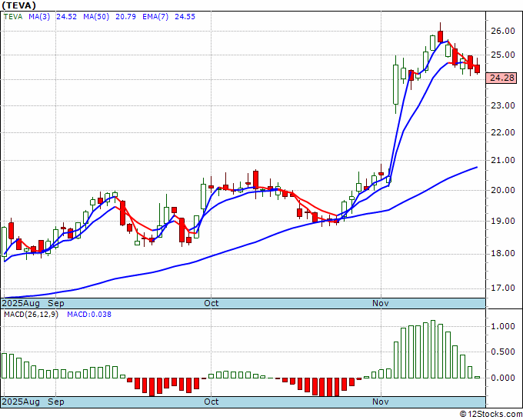Click the 20.00 price axis label
Screen dimensions: 523x420
click(503, 190)
